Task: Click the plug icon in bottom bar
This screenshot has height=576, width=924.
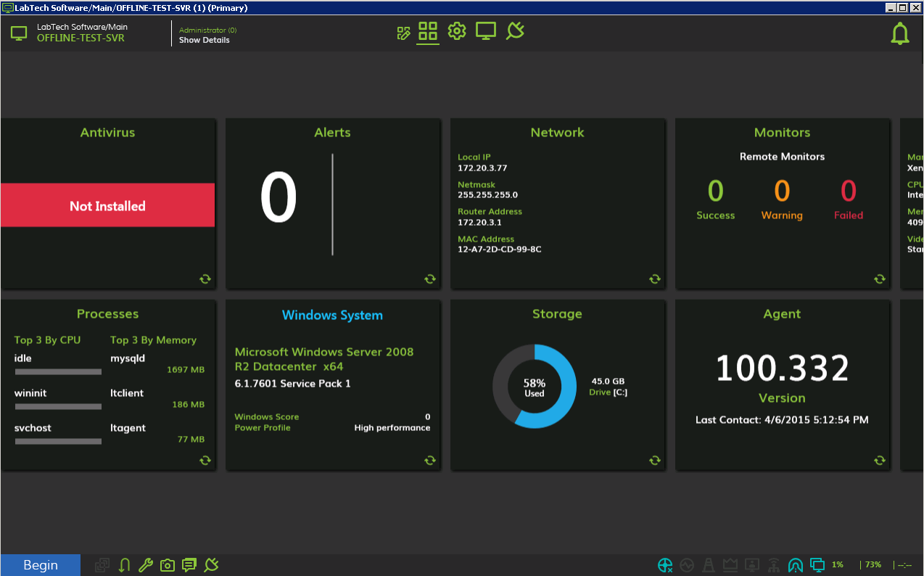Action: pyautogui.click(x=212, y=565)
